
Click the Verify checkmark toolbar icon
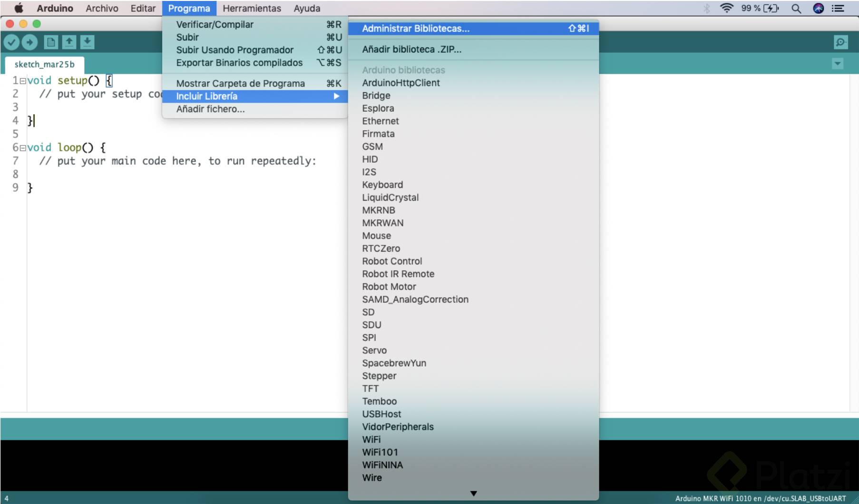point(11,42)
